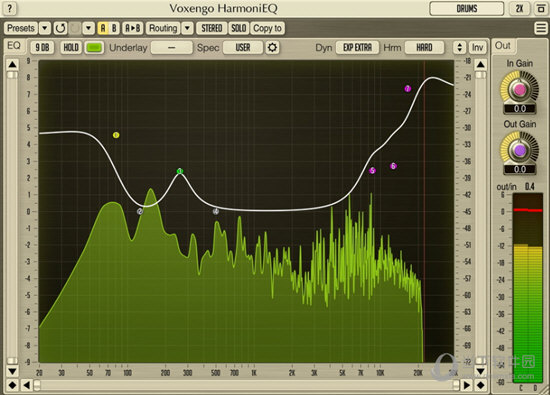Open the hamburger menu icon
Image resolution: width=550 pixels, height=395 pixels.
[541, 28]
